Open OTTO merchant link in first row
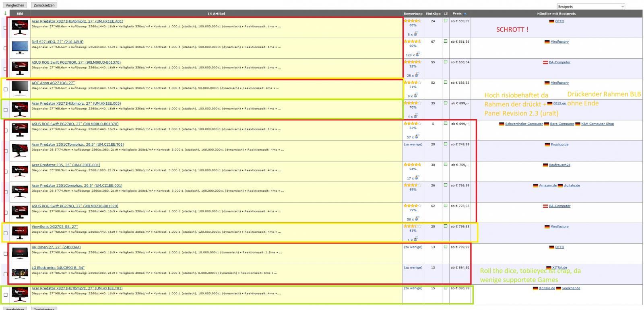Viewport: 644px width, 310px height. (x=559, y=21)
